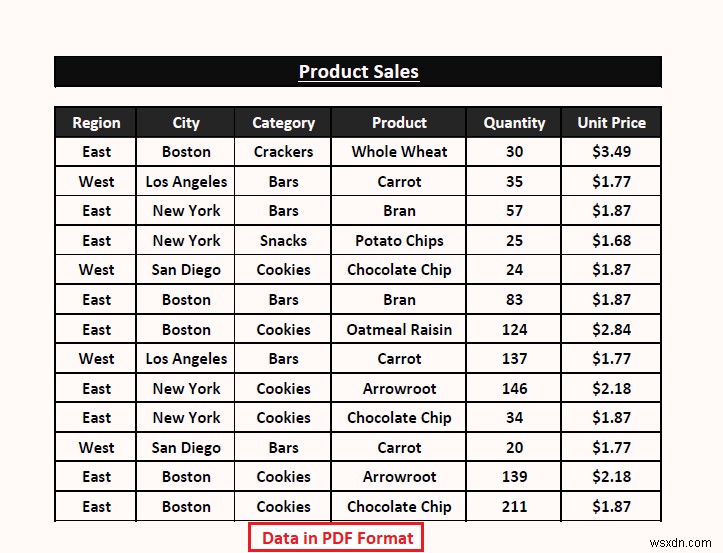Select the quantity cell showing 146
Screen dimensions: 723x553
pos(514,388)
